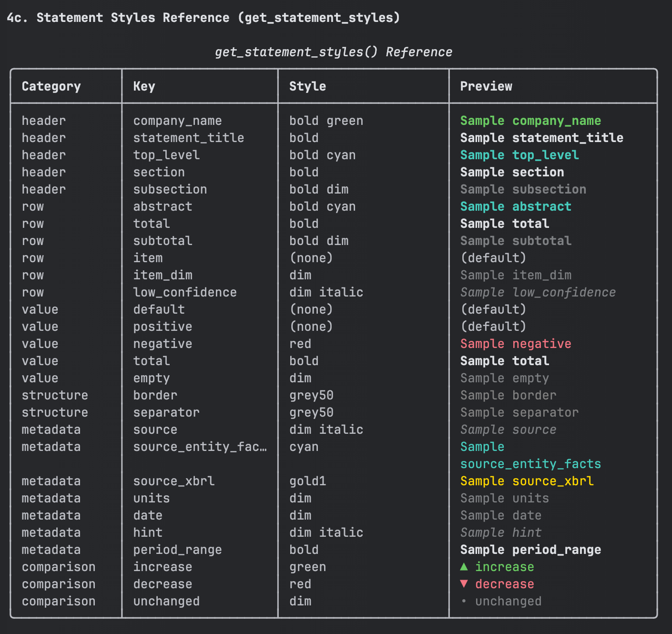Click the italic "get_statement_styles() Reference" table title
This screenshot has width=672, height=634.
333,52
